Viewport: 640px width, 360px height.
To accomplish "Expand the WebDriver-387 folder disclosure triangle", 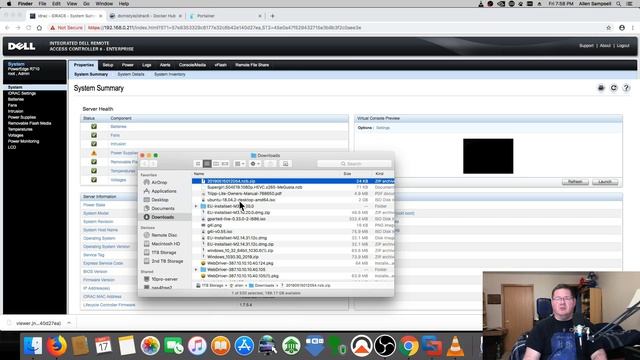I will (196, 269).
